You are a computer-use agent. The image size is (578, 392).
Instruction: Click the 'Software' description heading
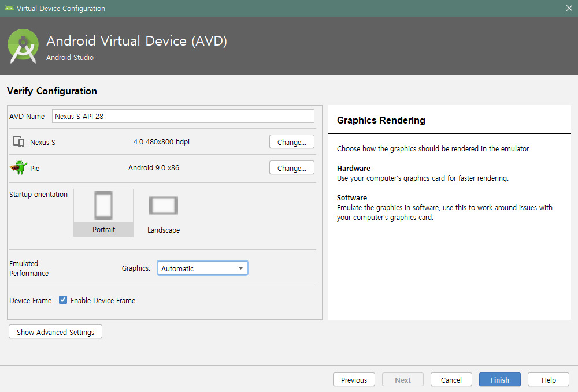pos(351,197)
